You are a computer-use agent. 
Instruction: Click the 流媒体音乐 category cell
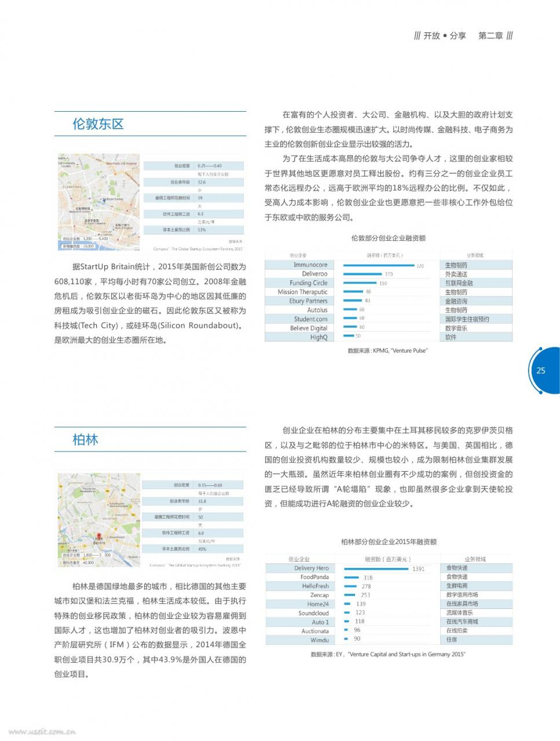459,612
